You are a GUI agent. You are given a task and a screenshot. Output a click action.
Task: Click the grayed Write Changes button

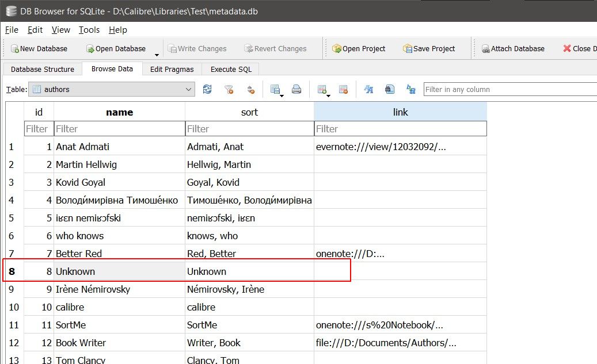click(197, 49)
